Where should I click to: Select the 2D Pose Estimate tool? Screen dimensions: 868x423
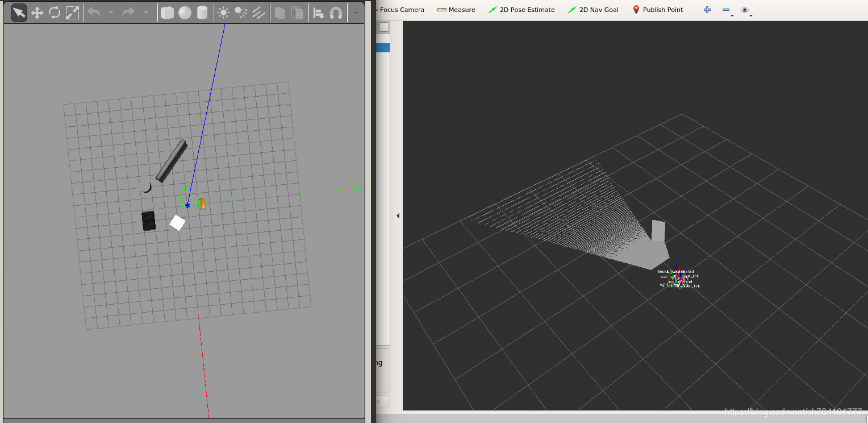(x=521, y=10)
